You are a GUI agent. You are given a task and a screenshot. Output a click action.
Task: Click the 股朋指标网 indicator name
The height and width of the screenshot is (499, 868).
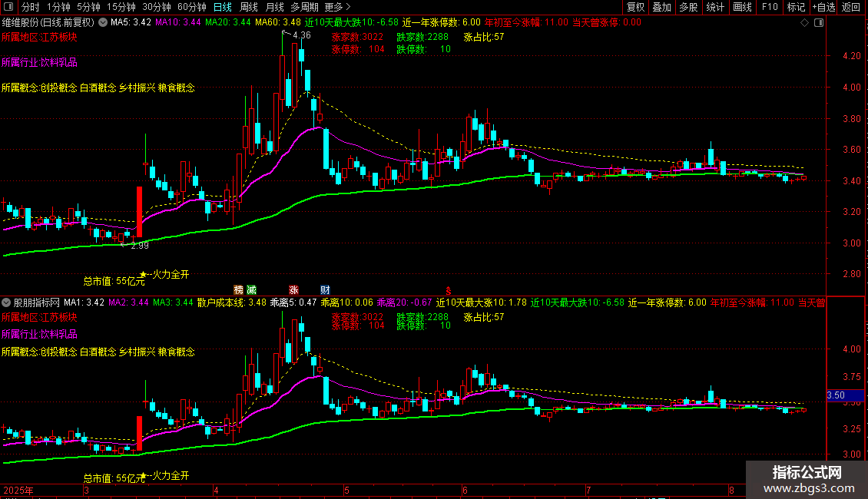[x=37, y=302]
